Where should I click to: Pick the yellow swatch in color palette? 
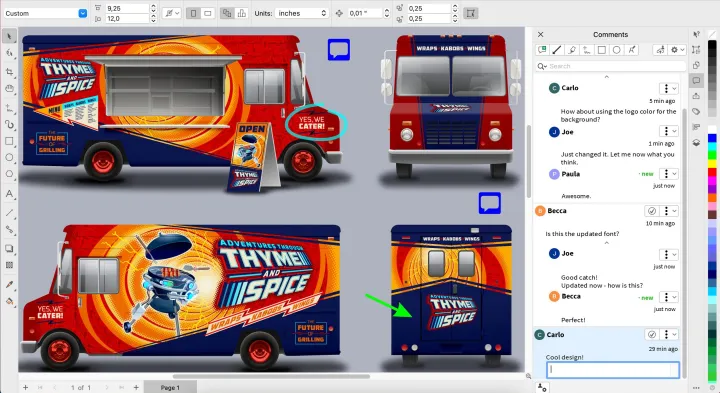712,163
